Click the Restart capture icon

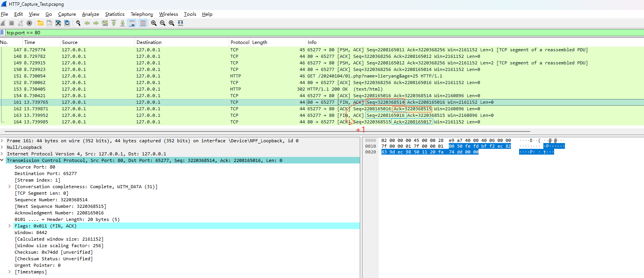pos(20,23)
